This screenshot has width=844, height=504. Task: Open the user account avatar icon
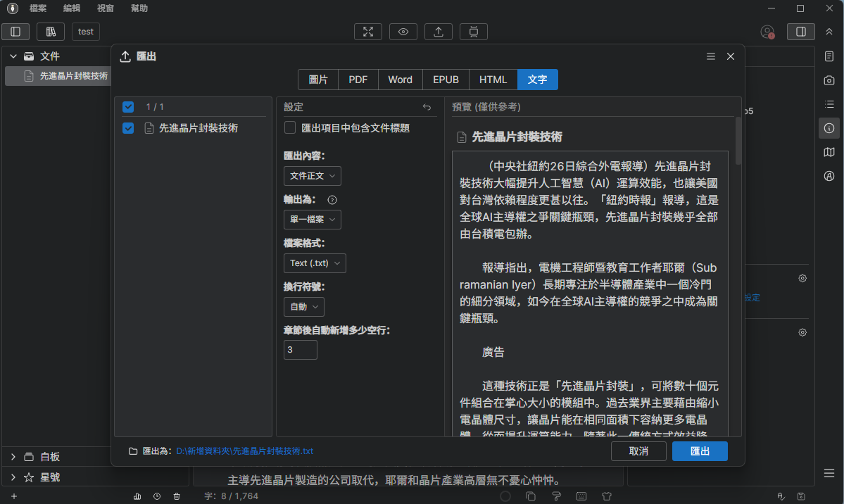point(767,32)
